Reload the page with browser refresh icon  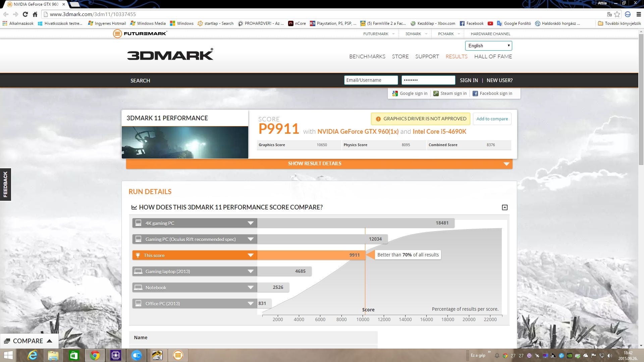point(25,14)
